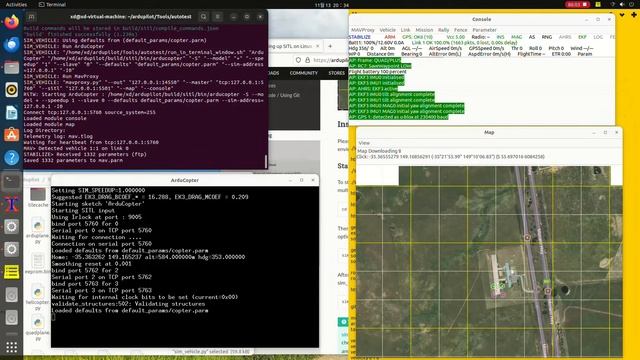Viewport: 640px width, 360px height.
Task: Open new tab button in terminal header
Action: [x=31, y=17]
